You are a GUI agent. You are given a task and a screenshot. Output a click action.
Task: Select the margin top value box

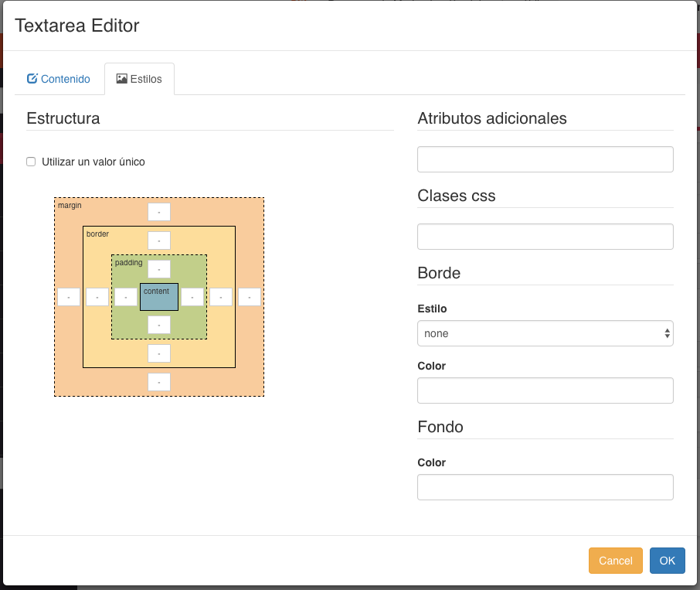tap(159, 212)
